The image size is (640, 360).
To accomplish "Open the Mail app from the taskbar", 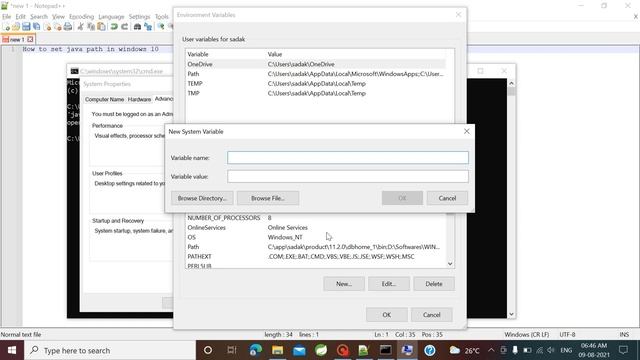I will coord(299,350).
